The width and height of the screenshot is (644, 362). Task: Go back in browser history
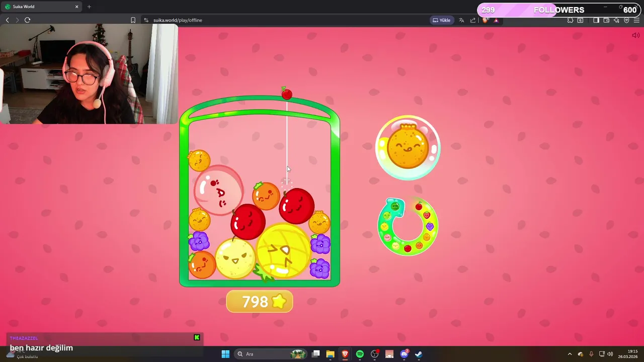[x=8, y=20]
